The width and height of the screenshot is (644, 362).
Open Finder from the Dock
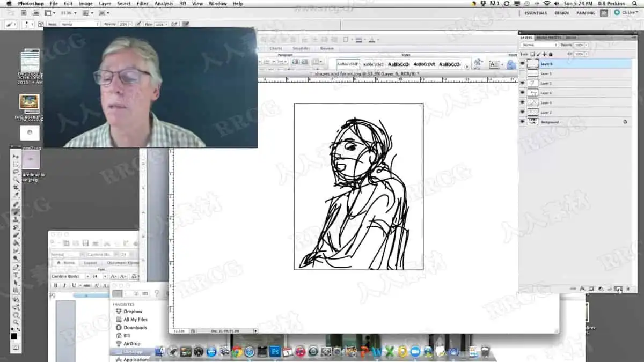[160, 352]
